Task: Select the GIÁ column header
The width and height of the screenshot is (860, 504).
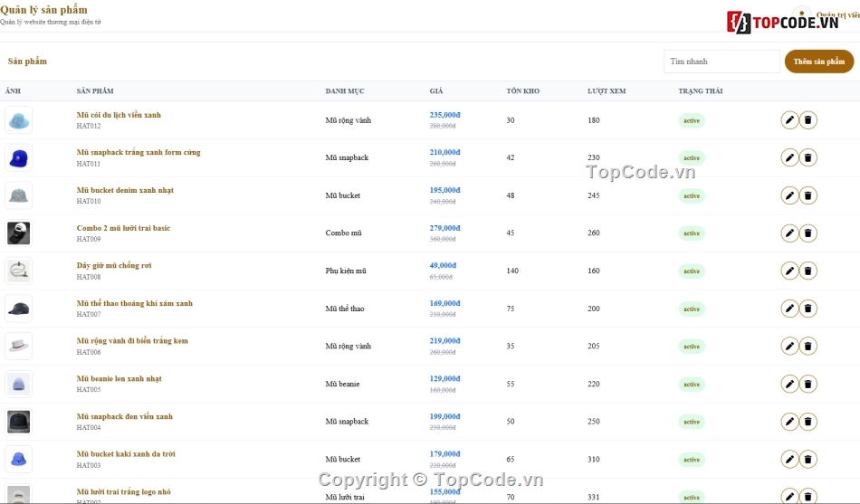Action: tap(436, 91)
